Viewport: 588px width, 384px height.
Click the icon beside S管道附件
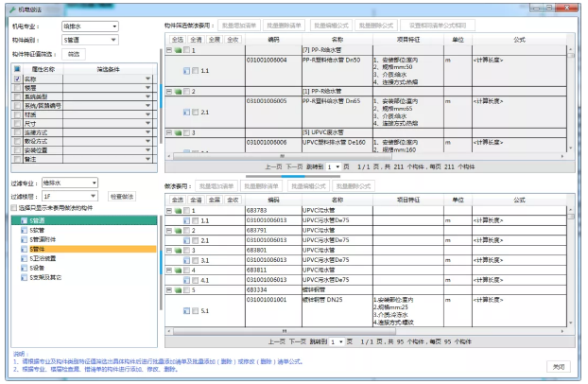(x=24, y=239)
